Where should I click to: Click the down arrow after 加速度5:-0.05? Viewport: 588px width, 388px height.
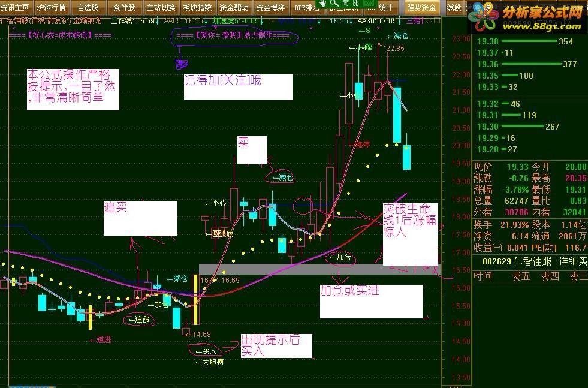263,22
